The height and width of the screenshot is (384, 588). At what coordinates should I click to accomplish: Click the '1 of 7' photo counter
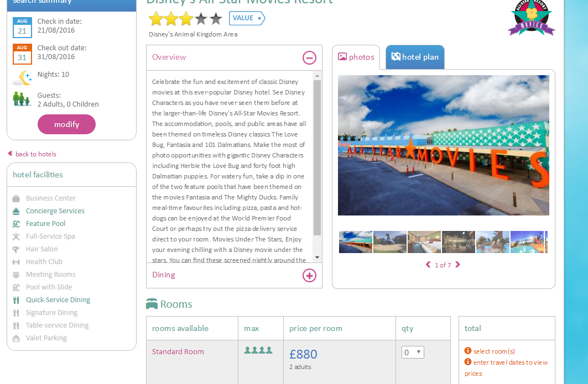tap(443, 265)
